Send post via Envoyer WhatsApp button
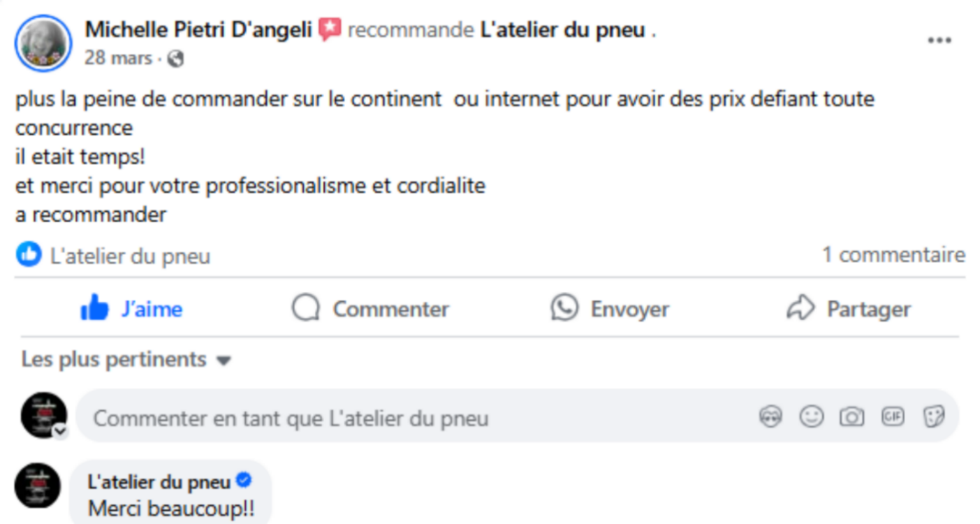 (609, 308)
